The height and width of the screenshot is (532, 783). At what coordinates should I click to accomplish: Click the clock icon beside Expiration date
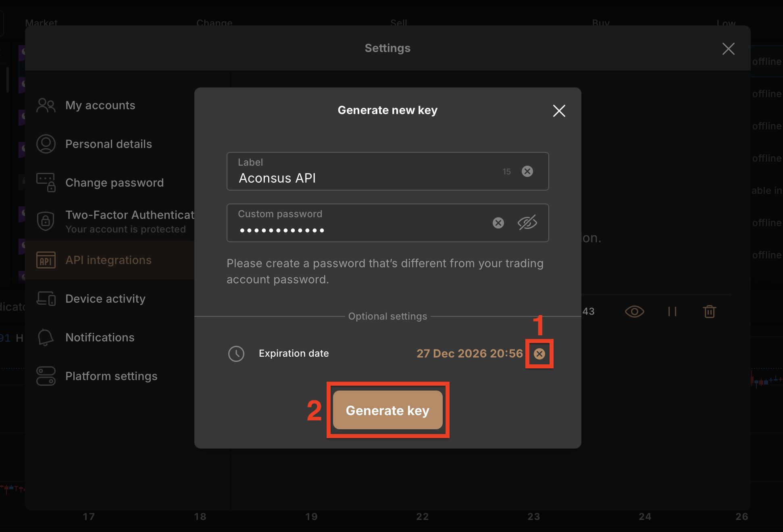pos(236,353)
